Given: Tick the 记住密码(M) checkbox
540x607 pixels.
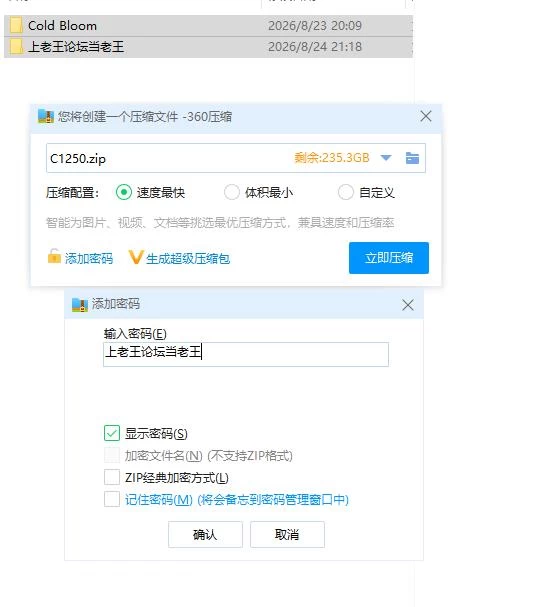Looking at the screenshot, I should [x=112, y=499].
